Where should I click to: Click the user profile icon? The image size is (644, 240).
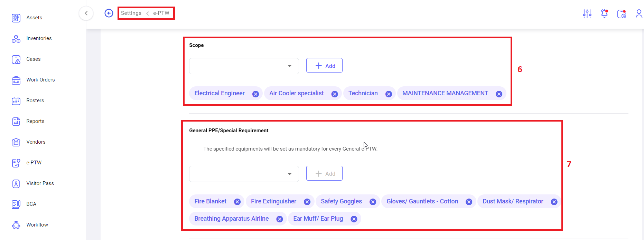[638, 13]
